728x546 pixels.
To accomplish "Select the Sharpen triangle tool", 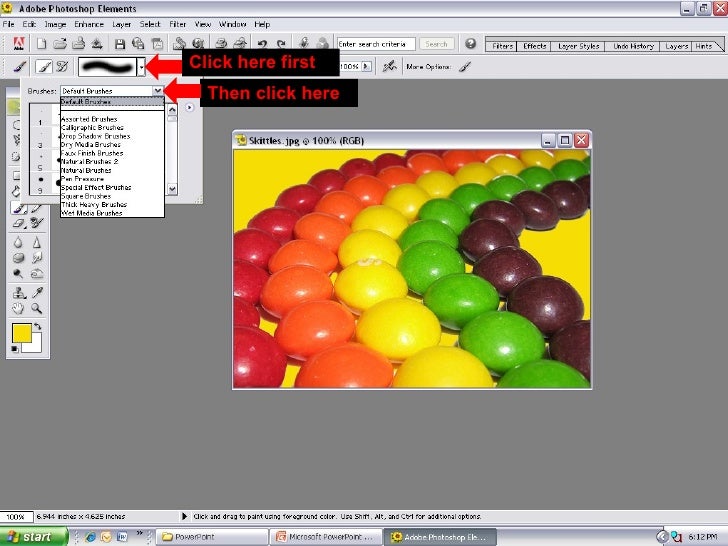I will (x=37, y=241).
